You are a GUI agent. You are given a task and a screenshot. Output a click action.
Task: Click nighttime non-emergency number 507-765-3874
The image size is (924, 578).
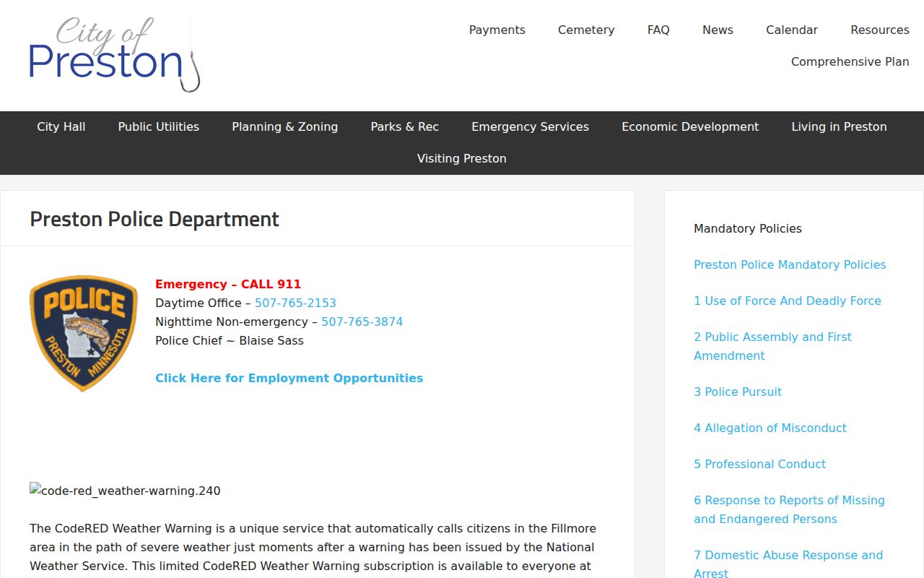[362, 322]
